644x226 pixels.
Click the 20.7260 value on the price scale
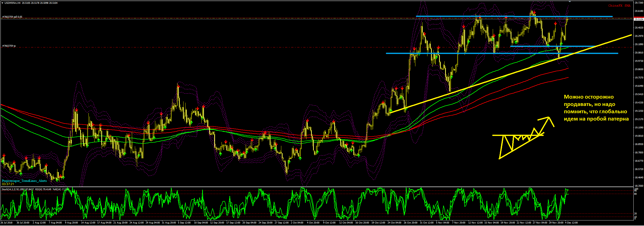coord(639,3)
